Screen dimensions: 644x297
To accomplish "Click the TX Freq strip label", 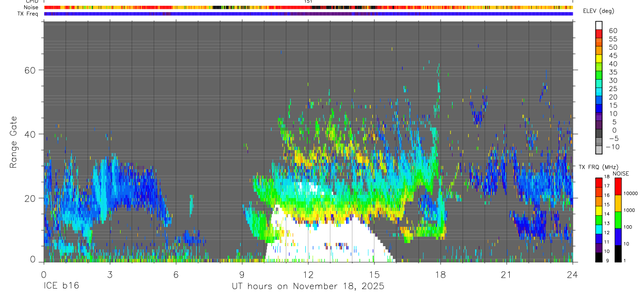I will [28, 14].
